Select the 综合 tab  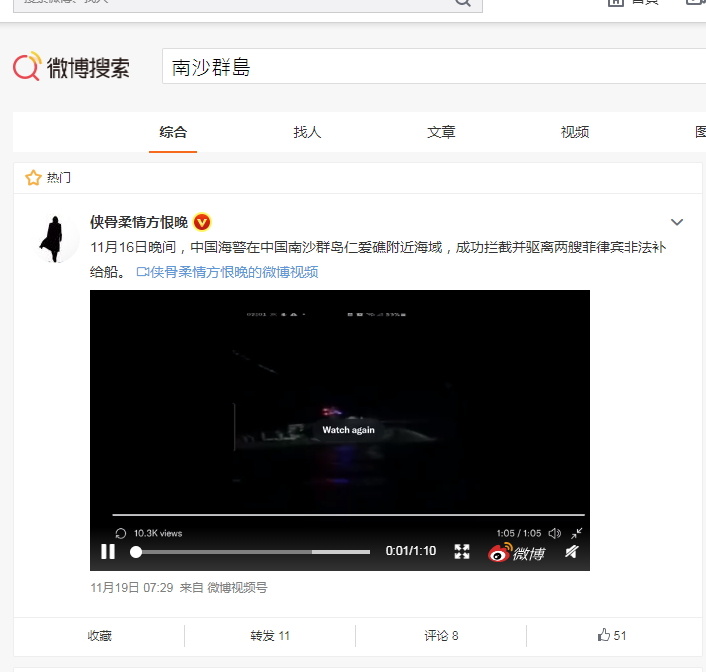pyautogui.click(x=173, y=132)
